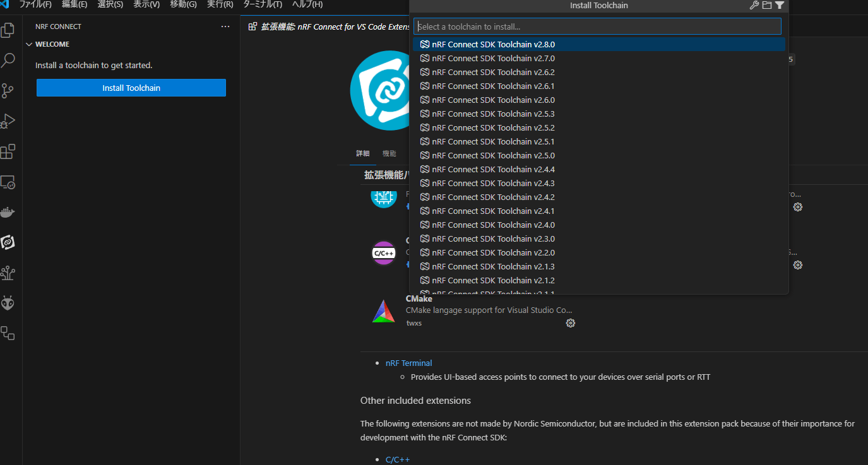Open the ヘルプ(H) menu
Viewport: 868px width, 465px height.
coord(307,4)
